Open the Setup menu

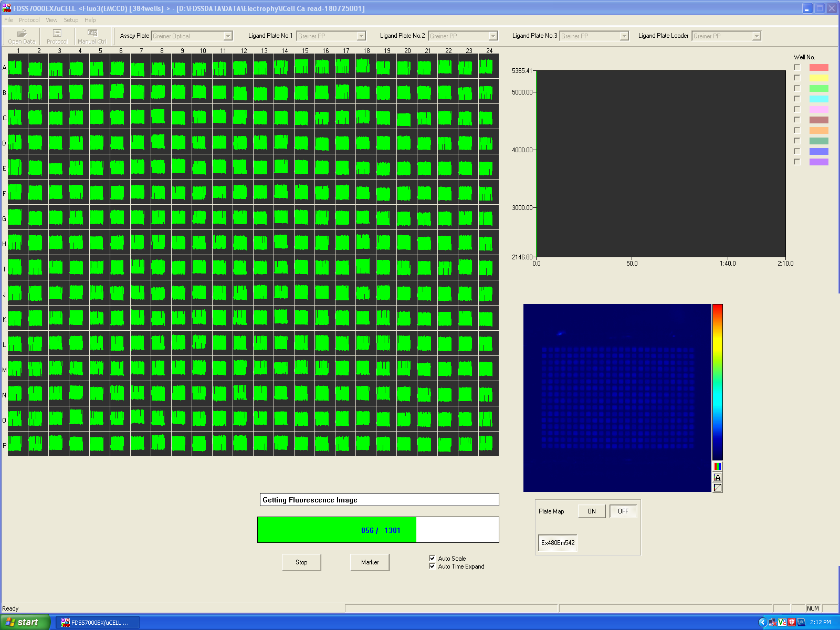pos(71,20)
